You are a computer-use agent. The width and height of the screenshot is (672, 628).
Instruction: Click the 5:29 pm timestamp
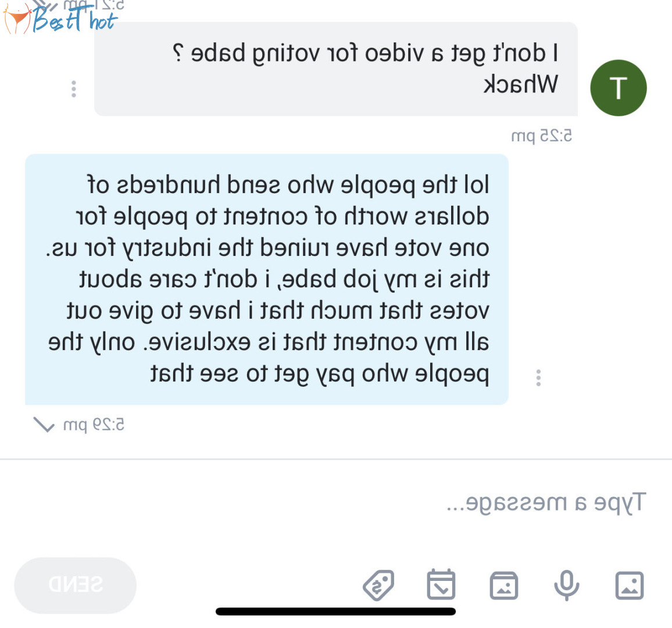point(94,425)
